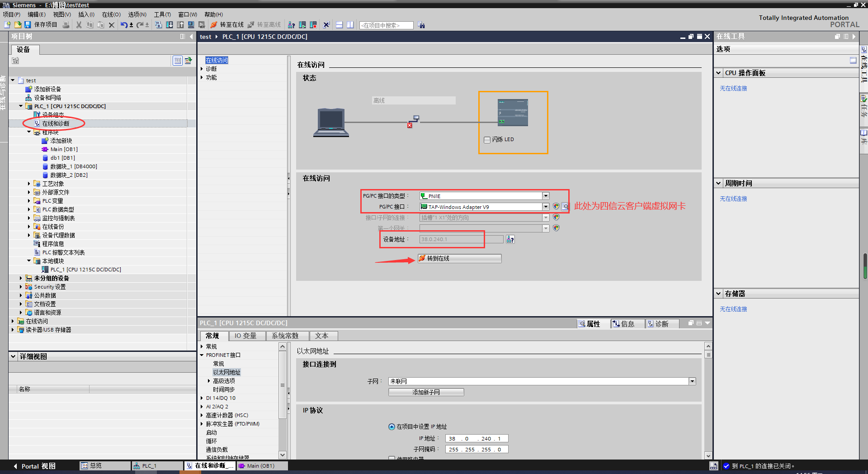The height and width of the screenshot is (474, 868).
Task: Click the stop CPU icon
Action: pos(313,25)
